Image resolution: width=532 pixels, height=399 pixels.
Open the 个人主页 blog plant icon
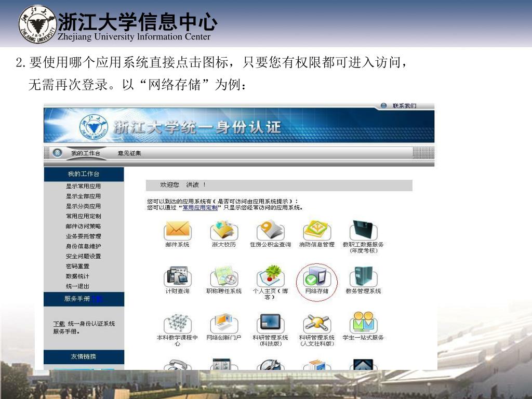click(x=270, y=276)
